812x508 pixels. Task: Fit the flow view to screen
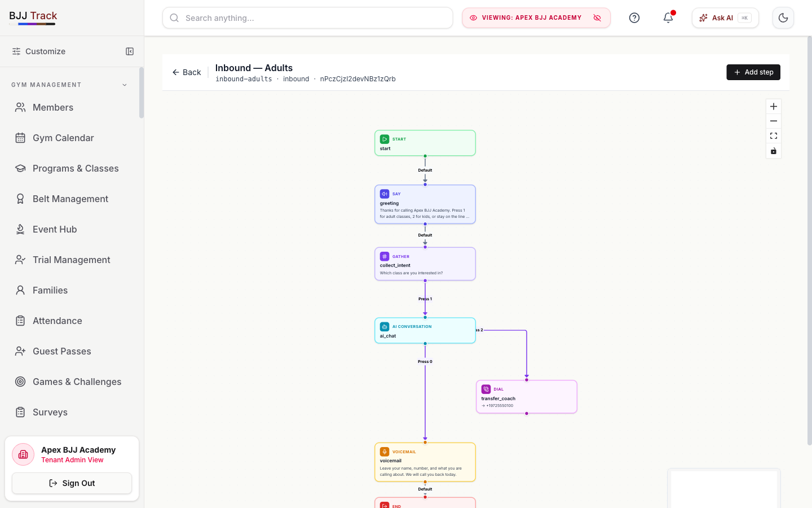[x=774, y=136]
